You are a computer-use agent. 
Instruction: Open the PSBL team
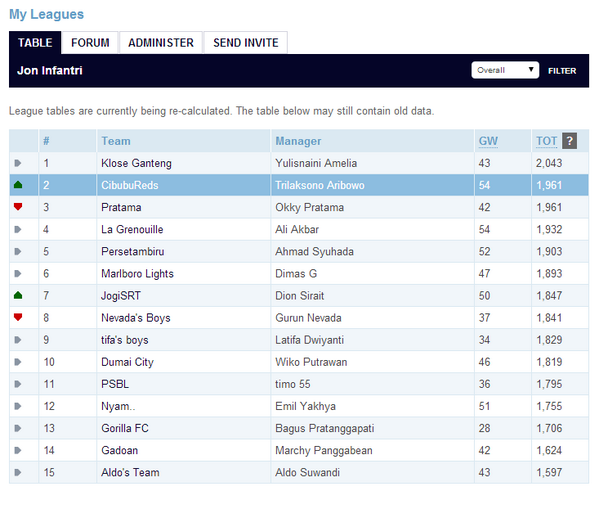click(115, 384)
